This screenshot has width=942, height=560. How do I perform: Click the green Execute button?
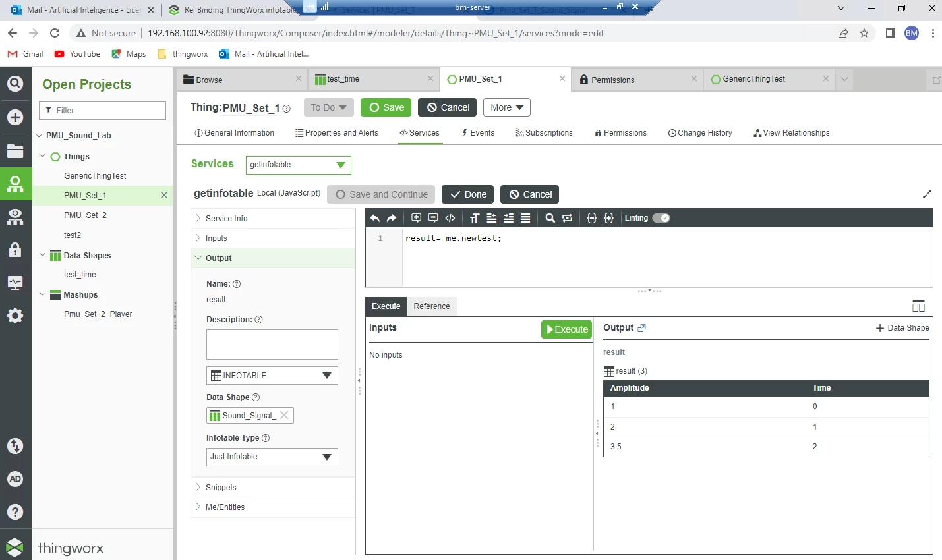567,329
